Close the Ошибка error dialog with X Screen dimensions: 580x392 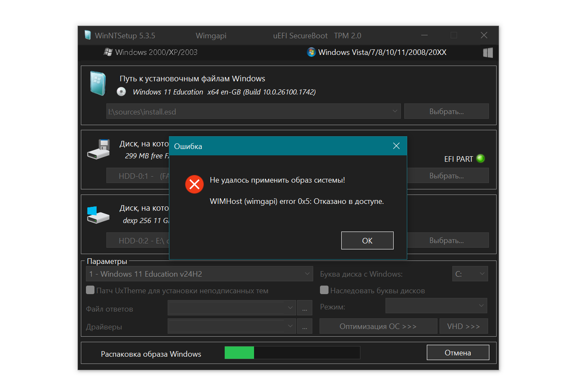point(396,146)
